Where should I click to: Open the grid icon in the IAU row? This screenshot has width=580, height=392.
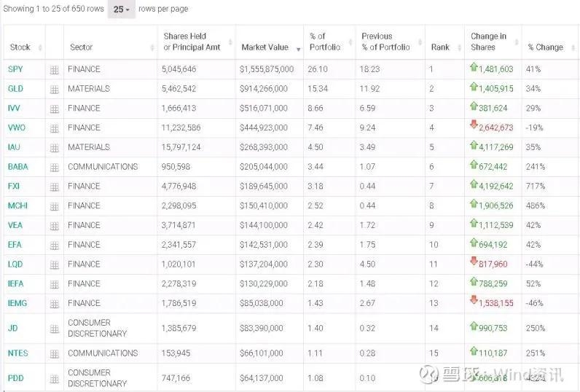55,148
